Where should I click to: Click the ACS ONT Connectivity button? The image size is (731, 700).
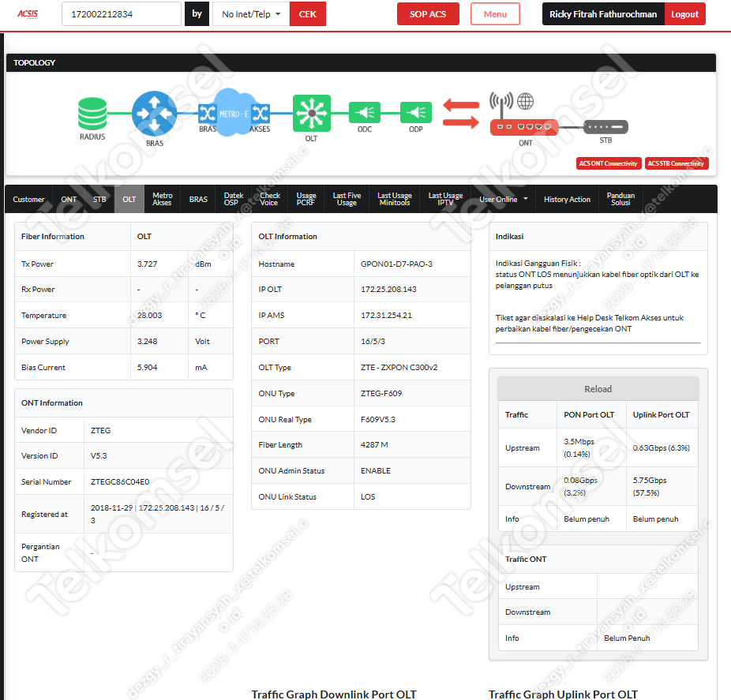[x=609, y=163]
